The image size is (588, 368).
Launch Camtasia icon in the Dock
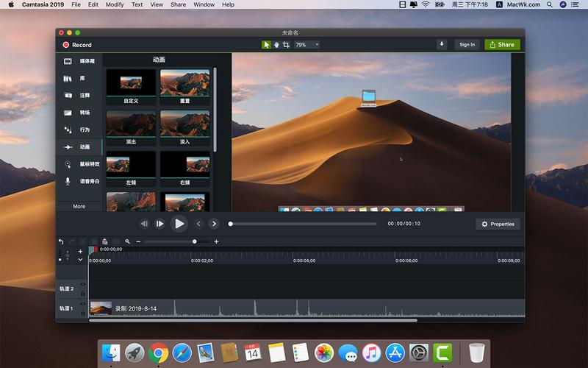coord(442,353)
